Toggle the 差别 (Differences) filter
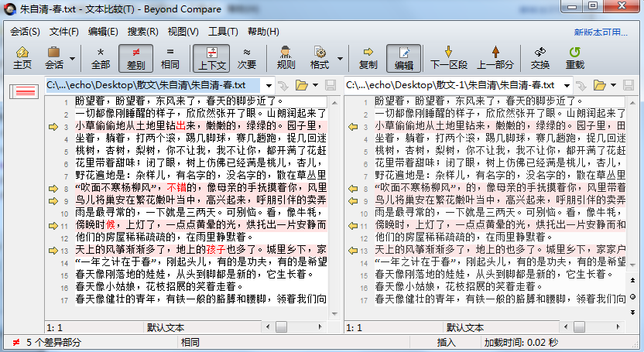 [x=135, y=57]
